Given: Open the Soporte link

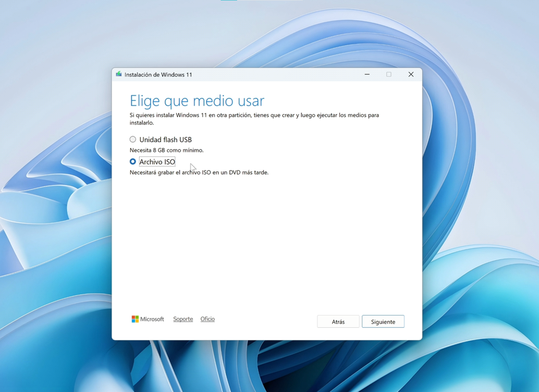Looking at the screenshot, I should (x=183, y=319).
